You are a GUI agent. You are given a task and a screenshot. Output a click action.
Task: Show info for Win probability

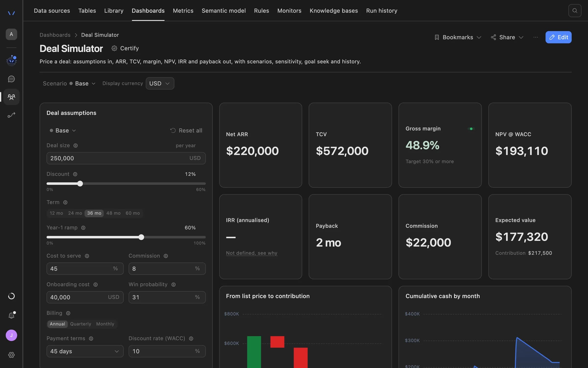(173, 285)
